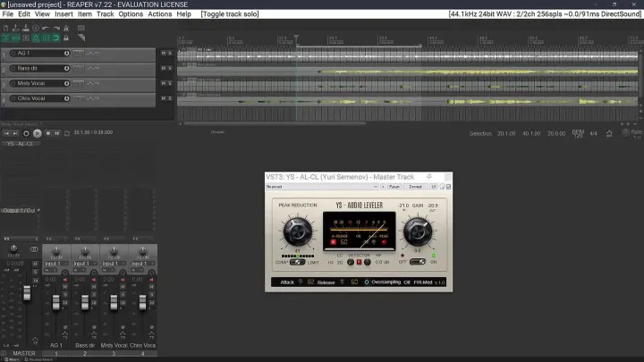Go to project end transport button
The height and width of the screenshot is (362, 644).
(15, 133)
